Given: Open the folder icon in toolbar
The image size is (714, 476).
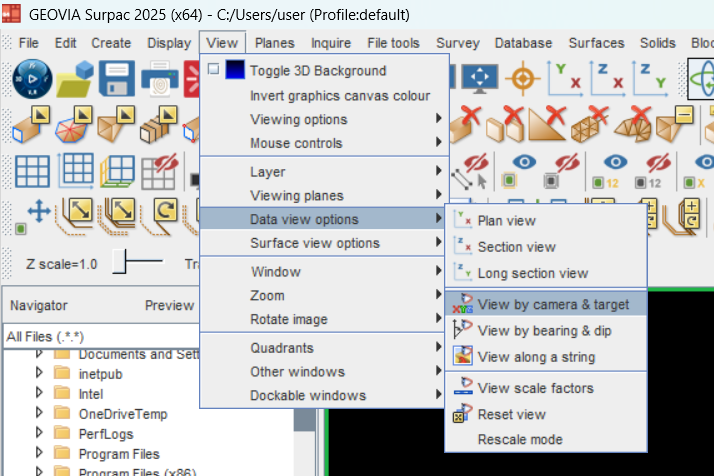Looking at the screenshot, I should coord(75,78).
